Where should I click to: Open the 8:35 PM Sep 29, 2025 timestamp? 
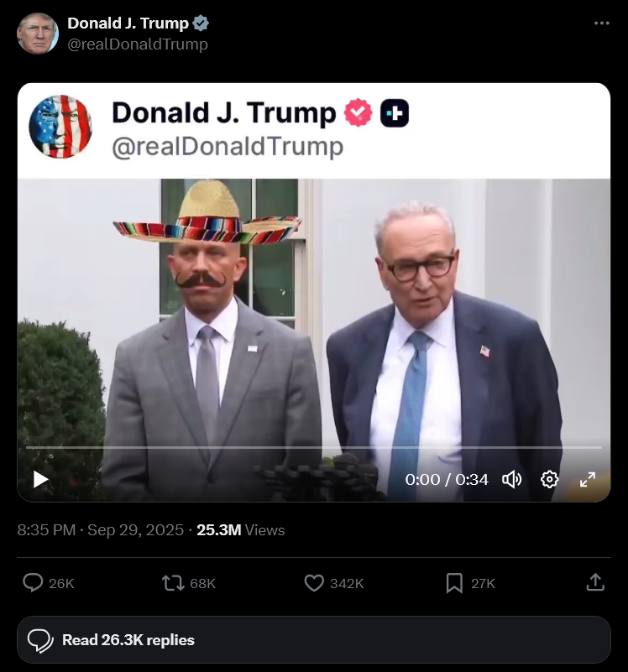tap(100, 530)
